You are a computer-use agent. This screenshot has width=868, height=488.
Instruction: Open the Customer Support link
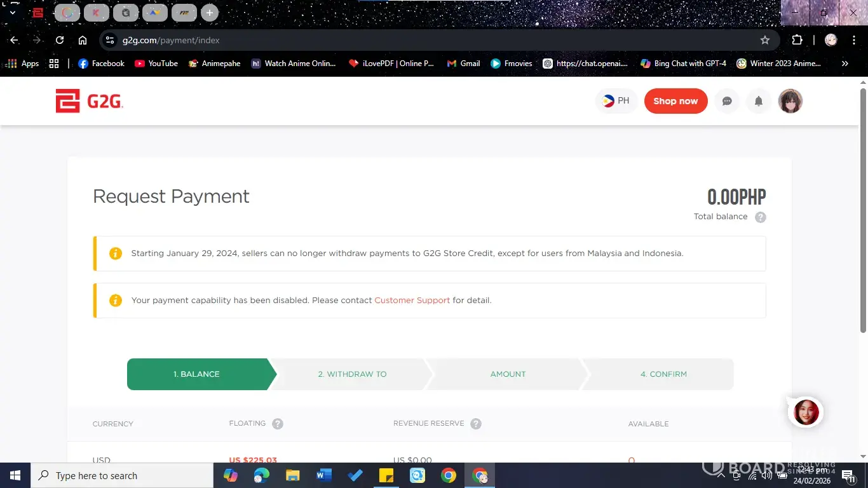tap(412, 300)
